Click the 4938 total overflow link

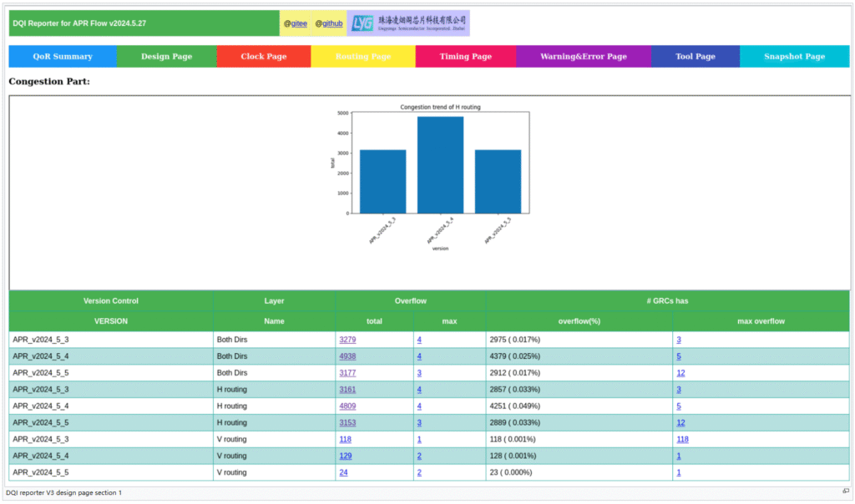[347, 356]
